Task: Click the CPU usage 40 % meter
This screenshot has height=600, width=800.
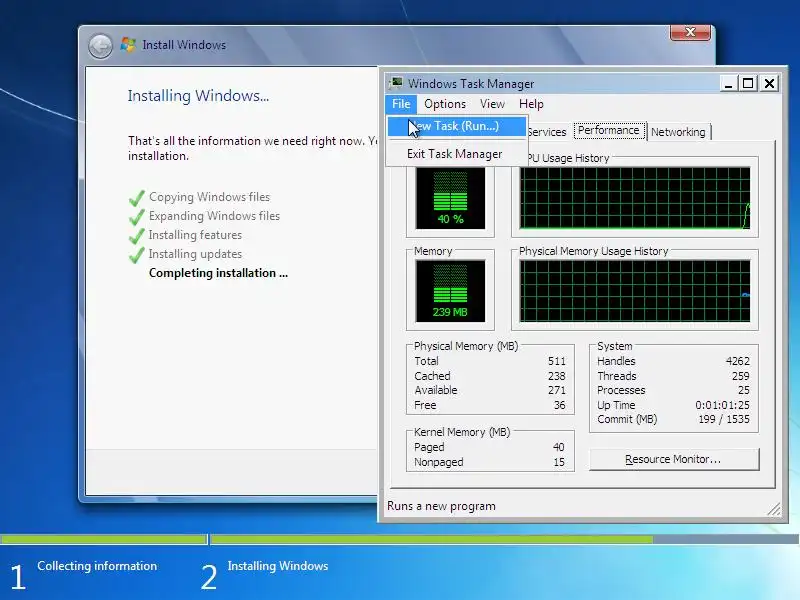Action: tap(451, 199)
